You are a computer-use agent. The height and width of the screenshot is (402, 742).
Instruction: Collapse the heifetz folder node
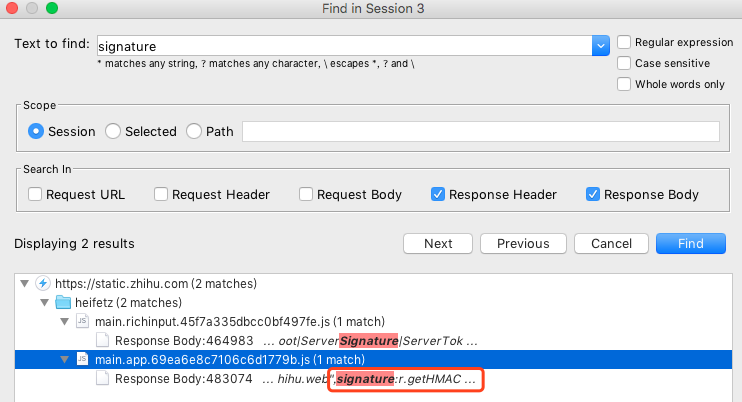click(x=44, y=302)
